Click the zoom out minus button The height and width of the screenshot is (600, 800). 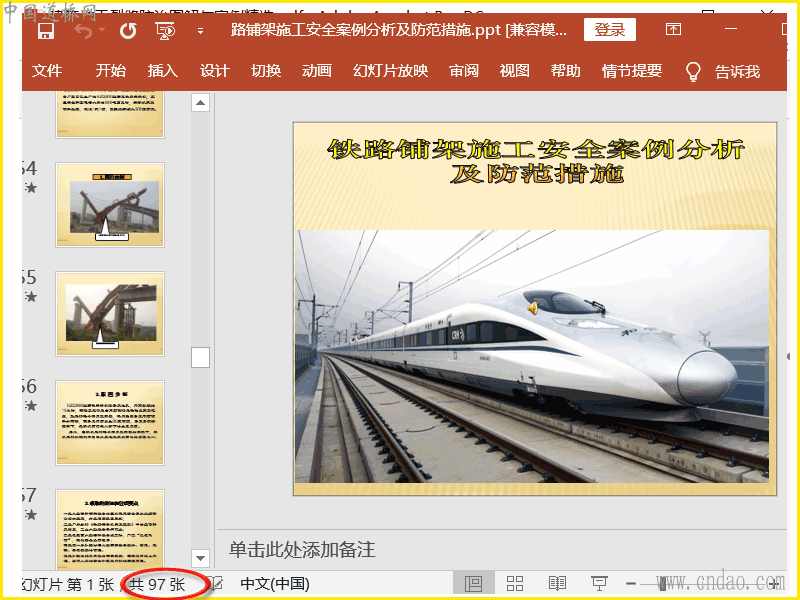[x=631, y=583]
